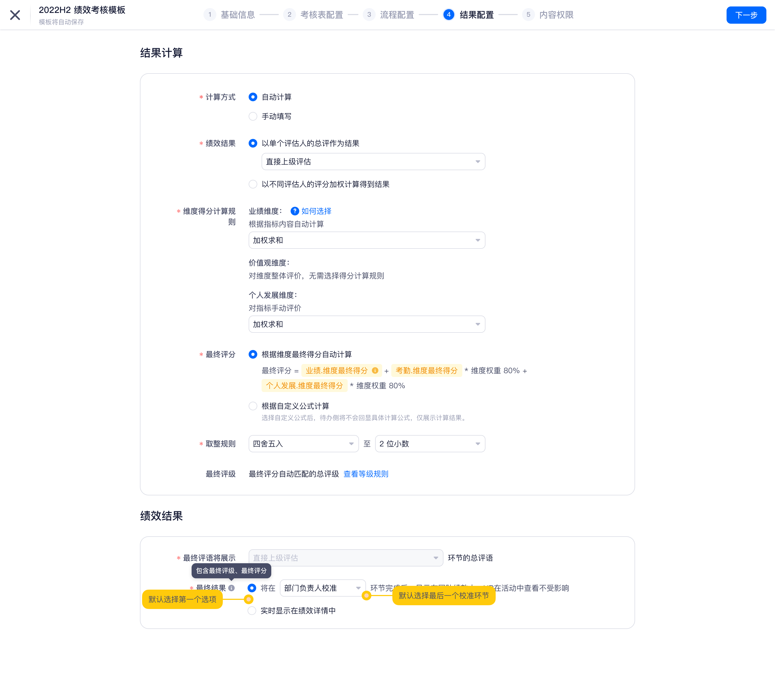Viewport: 775px width, 700px height.
Task: Select 手动填写 calculation method
Action: [253, 116]
